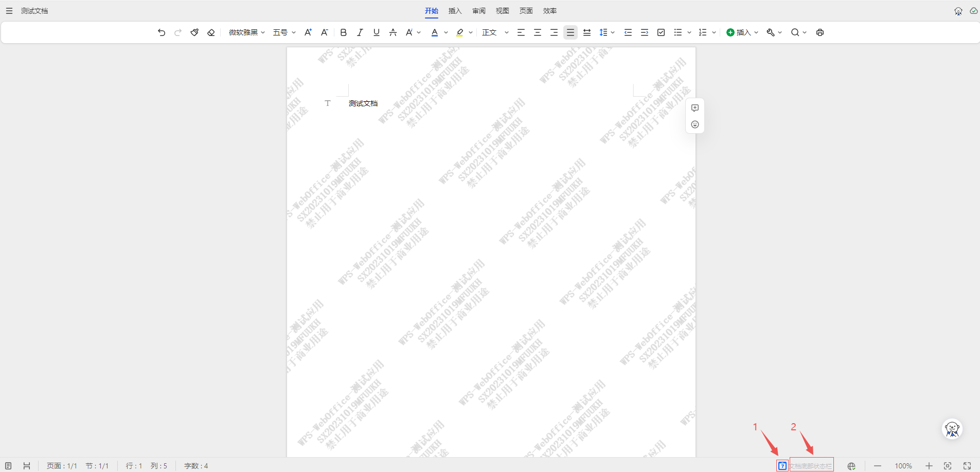Expand bulleted list style arrow
The image size is (980, 472).
click(689, 32)
